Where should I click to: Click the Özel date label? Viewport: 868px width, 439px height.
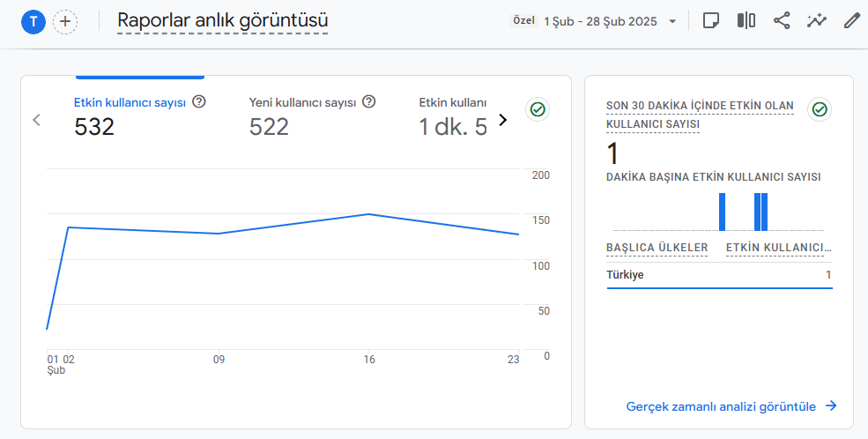[x=523, y=20]
